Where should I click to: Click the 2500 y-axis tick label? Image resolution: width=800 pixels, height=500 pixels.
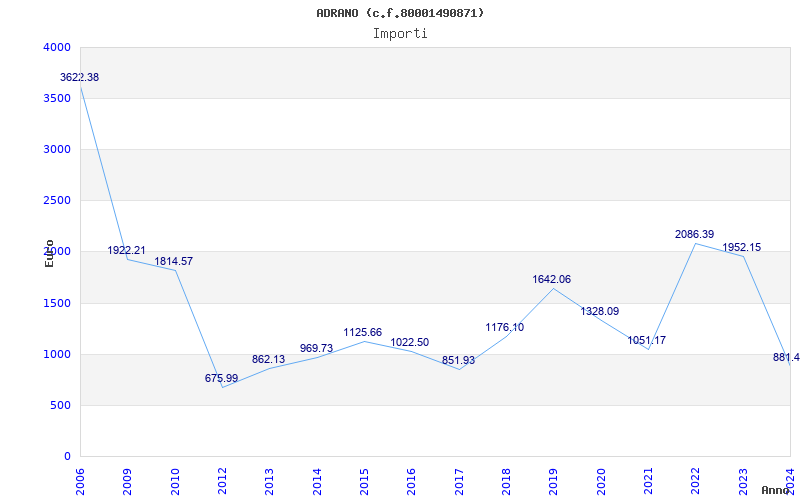click(x=57, y=201)
